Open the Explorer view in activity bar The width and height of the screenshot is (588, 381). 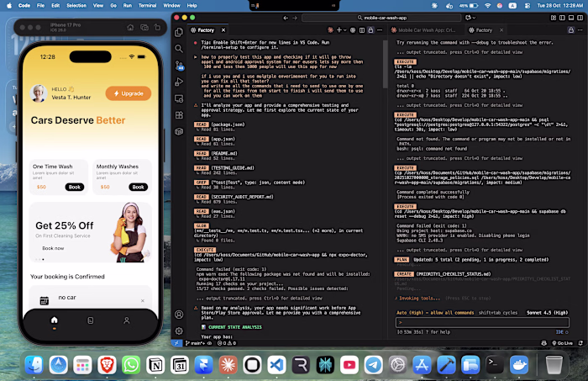pyautogui.click(x=179, y=32)
